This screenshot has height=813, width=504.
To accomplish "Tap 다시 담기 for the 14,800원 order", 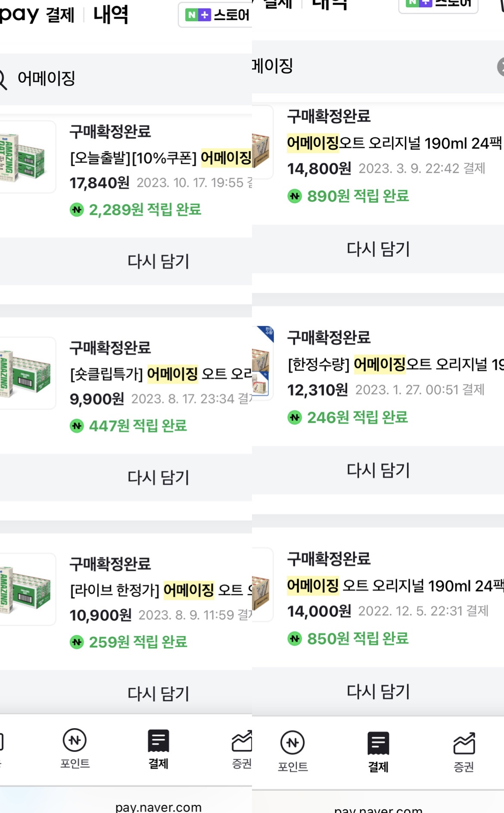I will tap(378, 249).
